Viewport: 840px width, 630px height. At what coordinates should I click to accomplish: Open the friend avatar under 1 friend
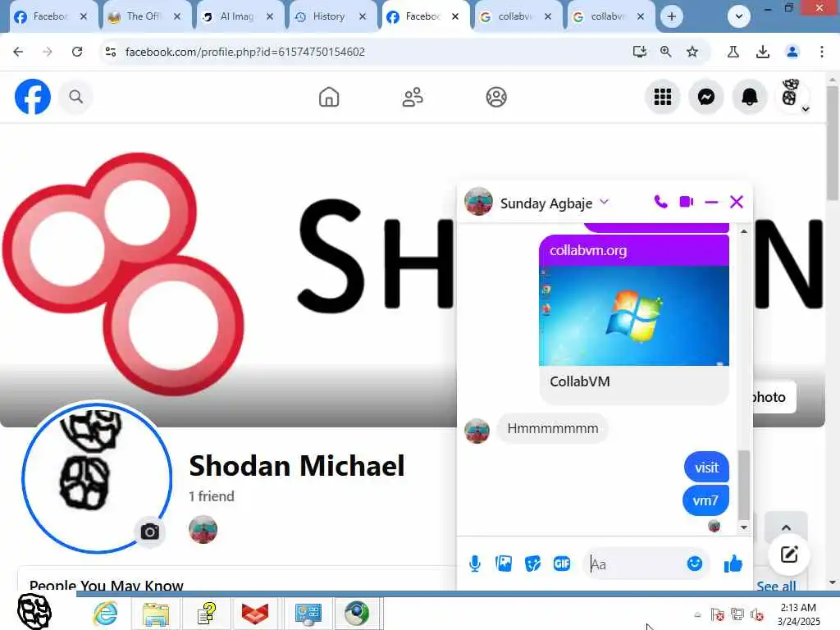click(x=203, y=529)
